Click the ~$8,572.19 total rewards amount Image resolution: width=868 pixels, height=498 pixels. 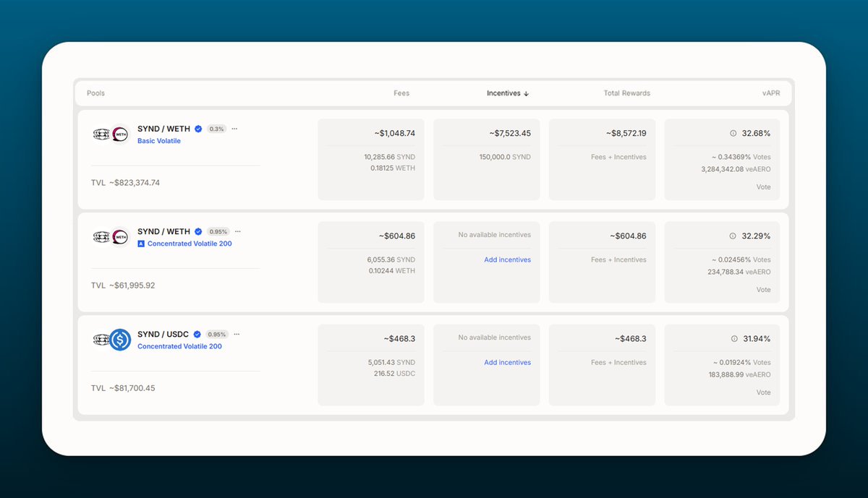626,134
